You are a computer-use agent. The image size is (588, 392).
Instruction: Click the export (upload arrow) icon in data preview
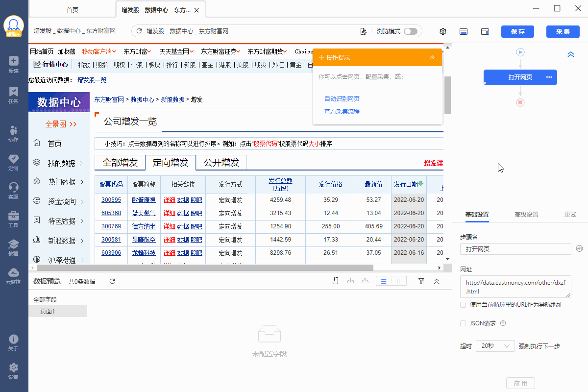pyautogui.click(x=365, y=281)
